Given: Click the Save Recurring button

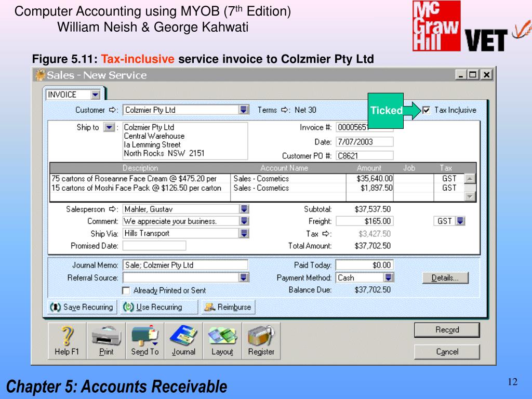Looking at the screenshot, I should [82, 307].
